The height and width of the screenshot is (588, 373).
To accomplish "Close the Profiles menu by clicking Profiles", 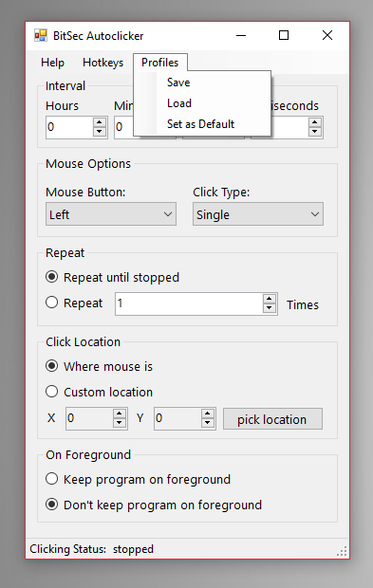I will pyautogui.click(x=159, y=63).
